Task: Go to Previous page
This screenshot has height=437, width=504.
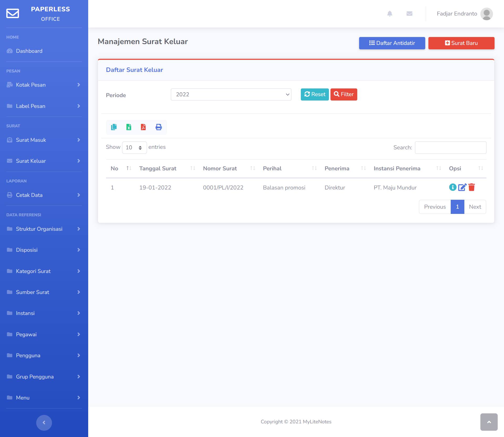Action: click(435, 207)
